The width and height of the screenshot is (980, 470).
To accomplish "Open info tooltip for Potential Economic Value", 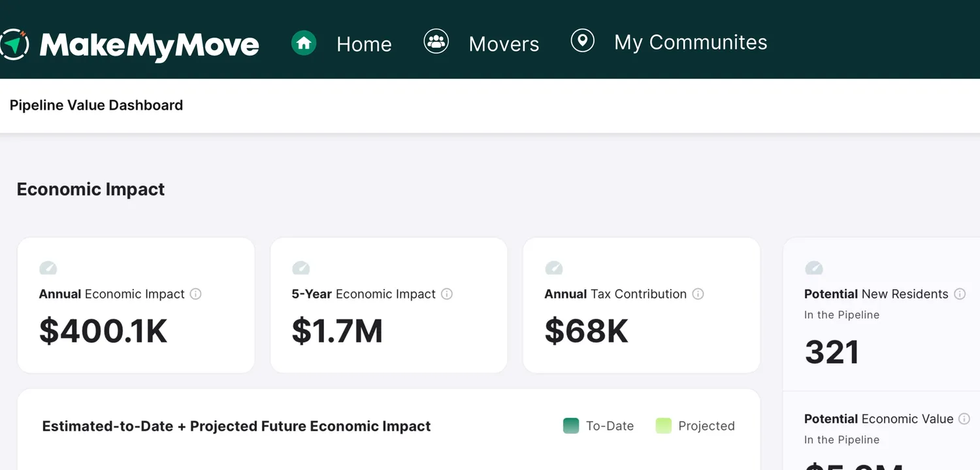I will click(x=964, y=419).
